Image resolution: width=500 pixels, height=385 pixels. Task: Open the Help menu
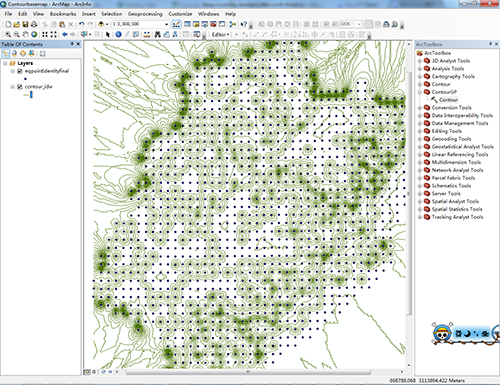(230, 14)
